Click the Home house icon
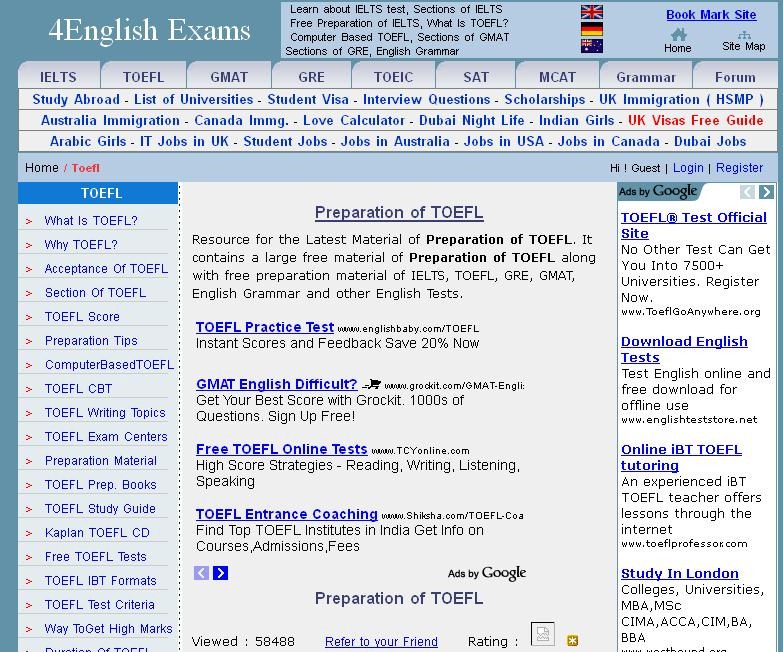783x652 pixels. (x=678, y=35)
